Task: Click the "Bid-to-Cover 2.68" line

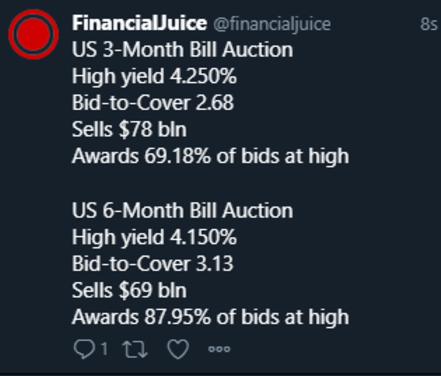Action: pos(153,103)
